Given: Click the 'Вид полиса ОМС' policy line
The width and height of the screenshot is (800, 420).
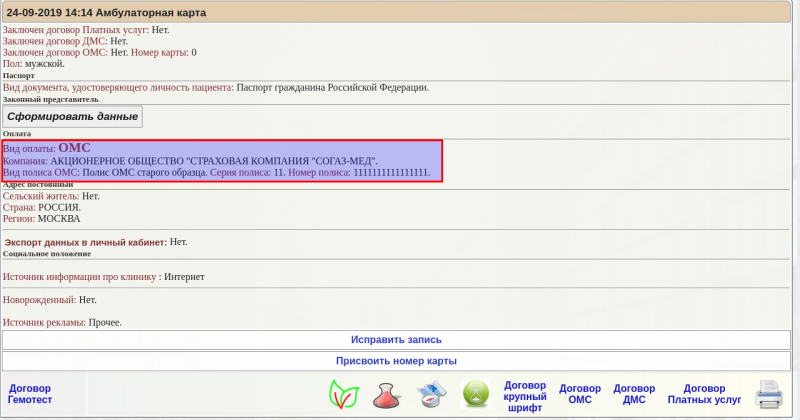Looking at the screenshot, I should click(x=215, y=173).
